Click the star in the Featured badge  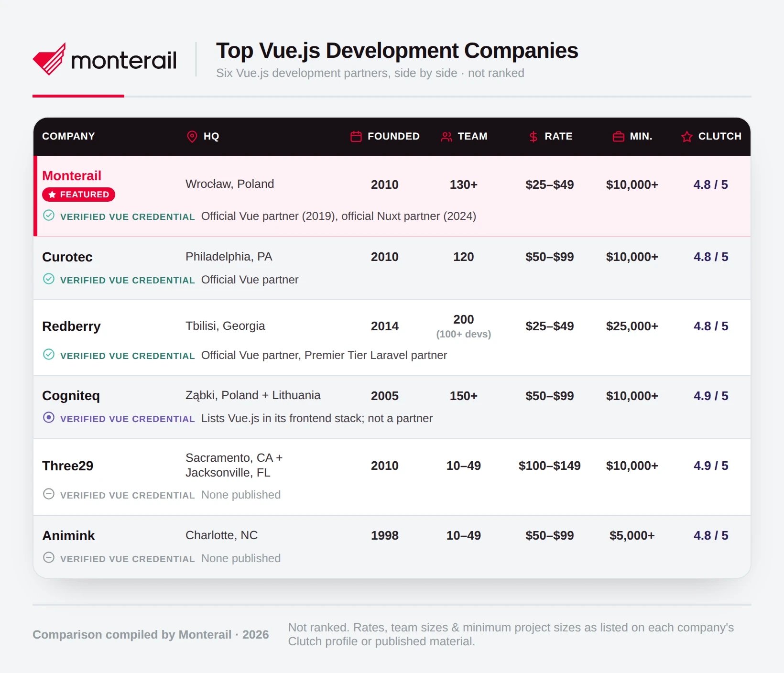pyautogui.click(x=52, y=195)
